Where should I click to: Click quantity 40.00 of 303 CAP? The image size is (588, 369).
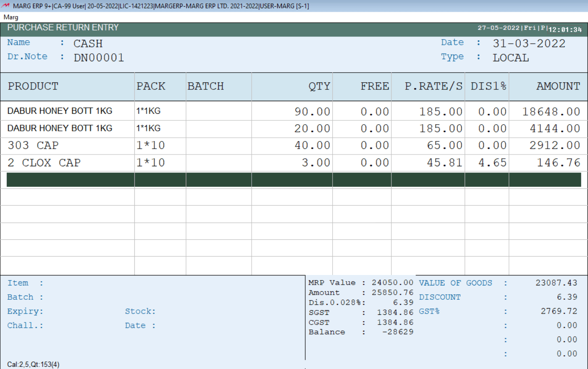312,145
